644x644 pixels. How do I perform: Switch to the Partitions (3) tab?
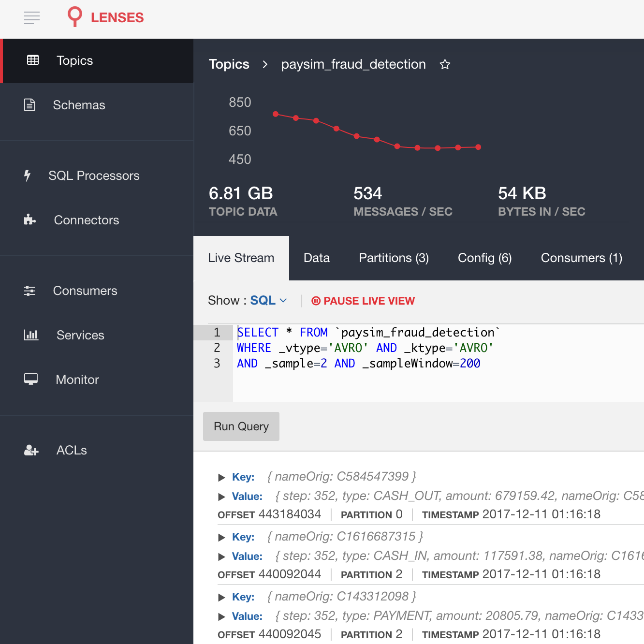point(394,258)
